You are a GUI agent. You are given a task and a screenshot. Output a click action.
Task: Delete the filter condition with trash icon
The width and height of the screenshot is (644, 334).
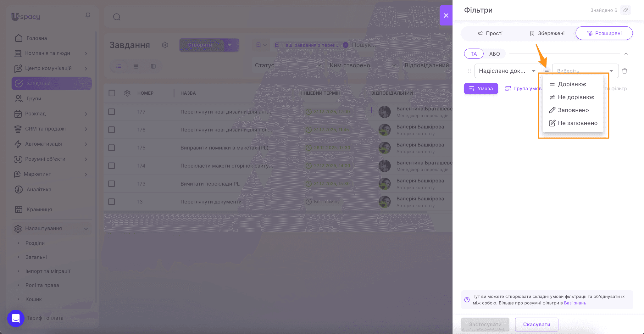(625, 71)
